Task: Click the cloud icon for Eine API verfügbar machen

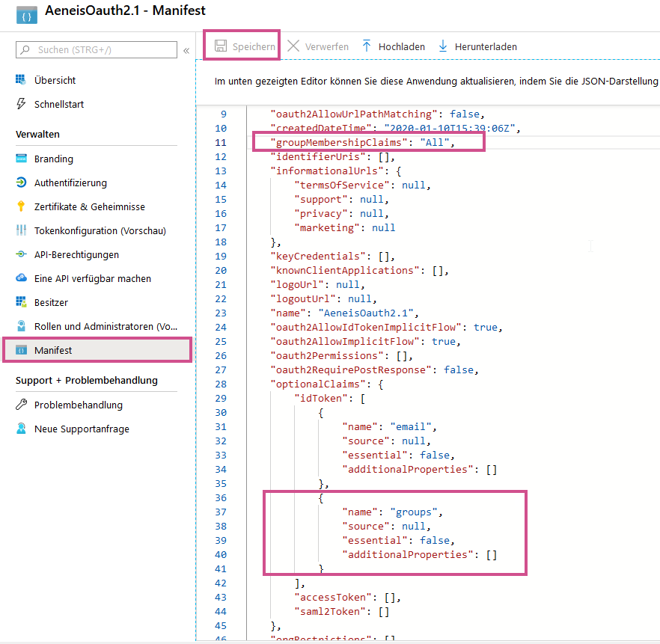Action: 21,278
